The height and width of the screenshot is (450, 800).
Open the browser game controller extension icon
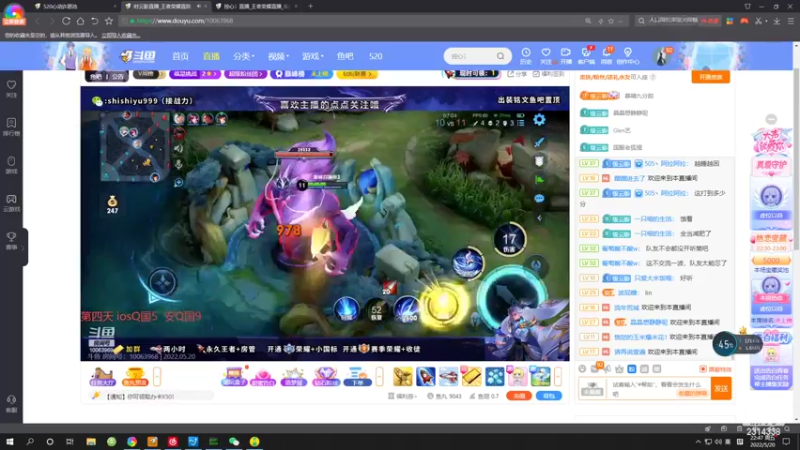click(x=744, y=21)
